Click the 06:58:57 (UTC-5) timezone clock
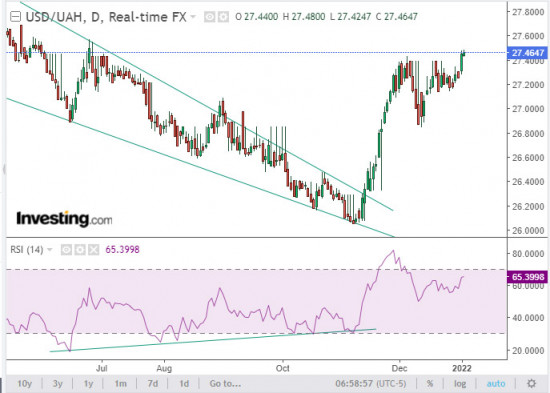The width and height of the screenshot is (550, 393). pos(370,384)
